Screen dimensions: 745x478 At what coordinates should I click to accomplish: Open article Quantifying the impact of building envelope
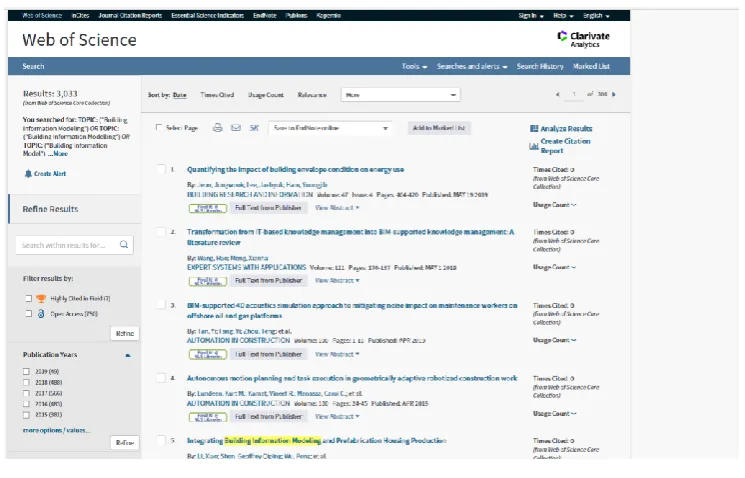coord(295,170)
